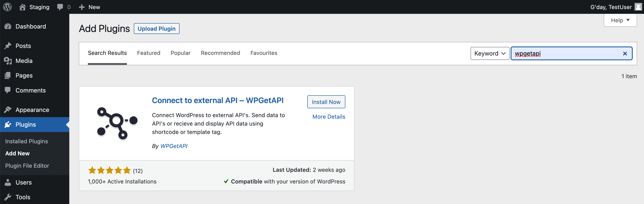Open Media in the sidebar menu
Image resolution: width=644 pixels, height=204 pixels.
pos(34,61)
